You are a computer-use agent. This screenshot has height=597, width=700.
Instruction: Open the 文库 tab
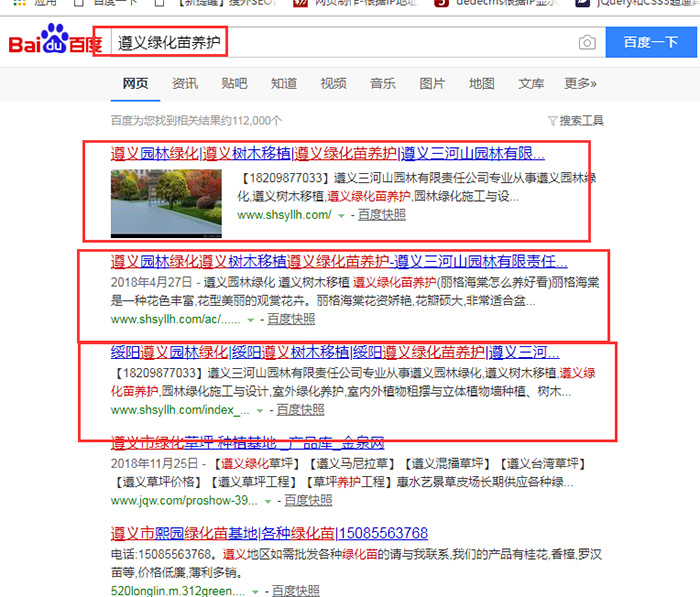click(x=531, y=83)
